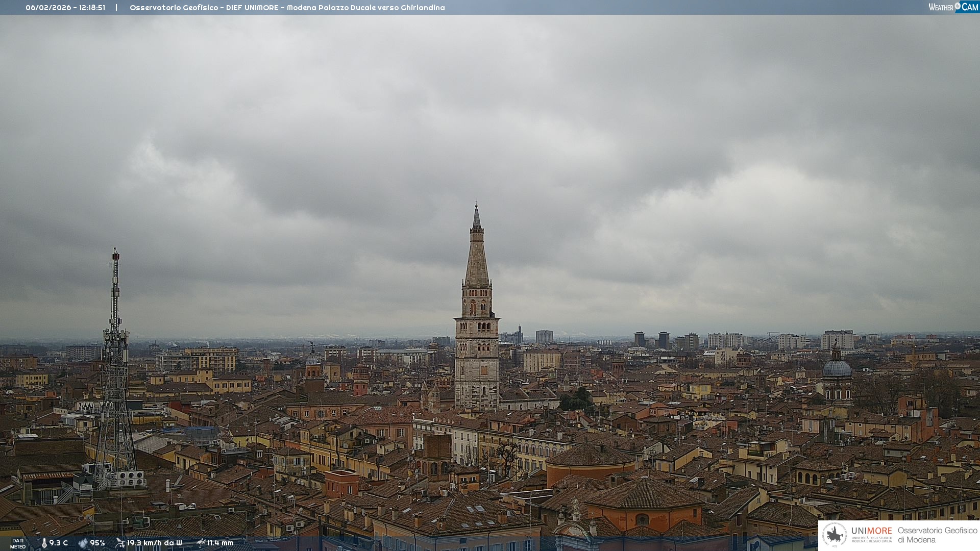Click the 06/02/2026 date stamp
Viewport: 980px width, 551px height.
[x=48, y=8]
